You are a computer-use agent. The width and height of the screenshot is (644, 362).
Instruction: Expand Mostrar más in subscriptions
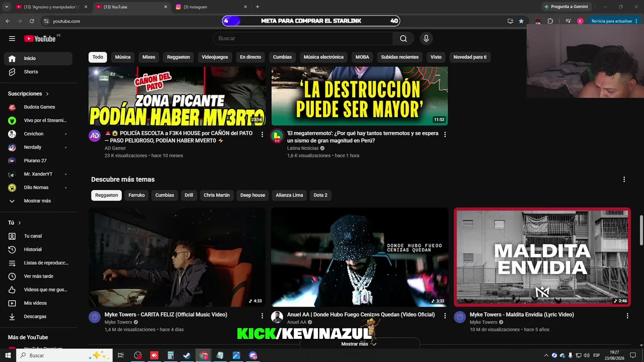coord(38,201)
